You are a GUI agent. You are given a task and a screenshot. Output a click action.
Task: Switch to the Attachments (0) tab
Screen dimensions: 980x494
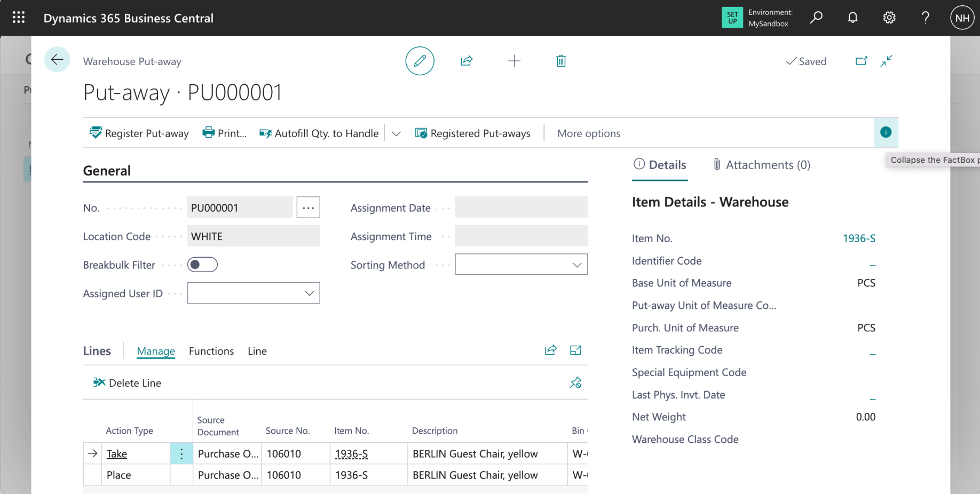click(762, 165)
